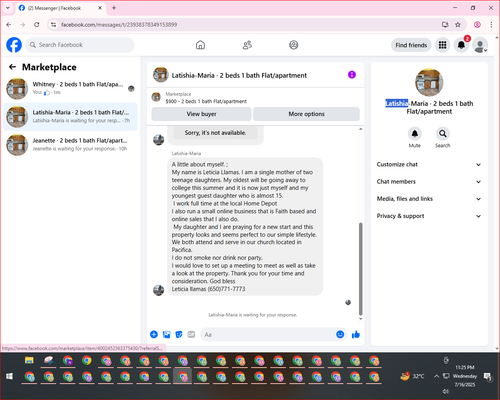500x400 pixels.
Task: Open Latishia-Maria conversation
Action: (70, 117)
